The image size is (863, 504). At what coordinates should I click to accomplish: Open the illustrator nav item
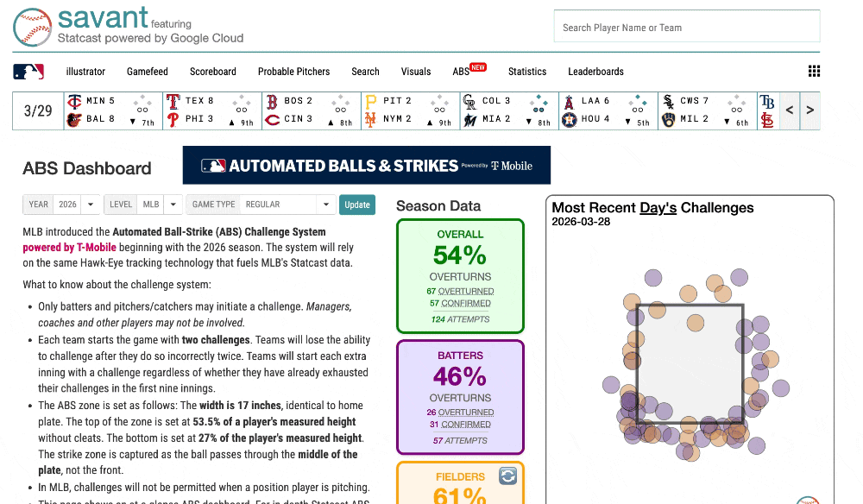85,72
